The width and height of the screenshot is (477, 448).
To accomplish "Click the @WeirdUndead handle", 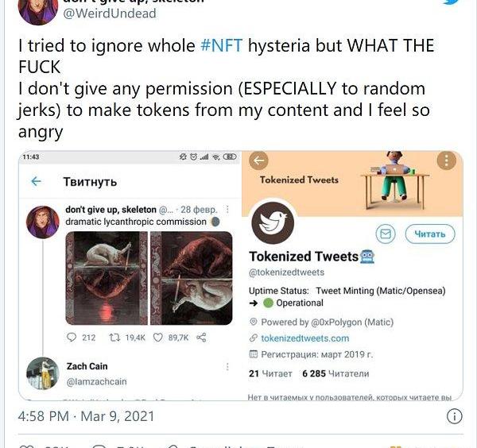I will pyautogui.click(x=99, y=13).
